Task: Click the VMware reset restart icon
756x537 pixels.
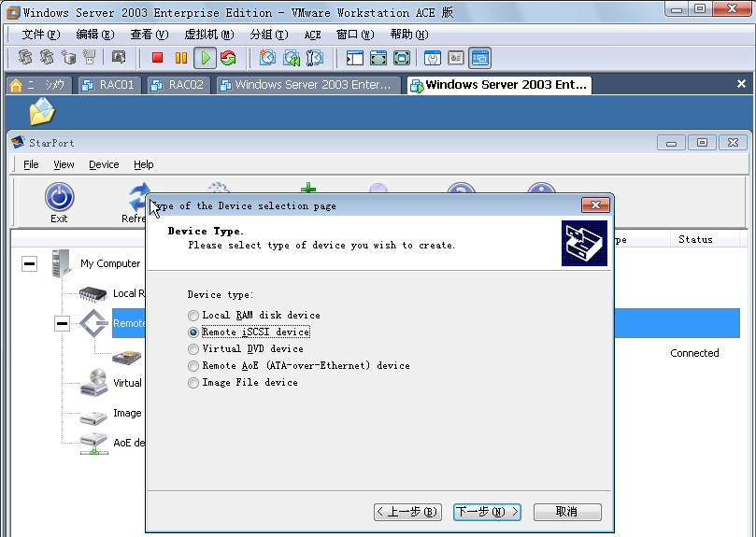Action: pyautogui.click(x=229, y=58)
